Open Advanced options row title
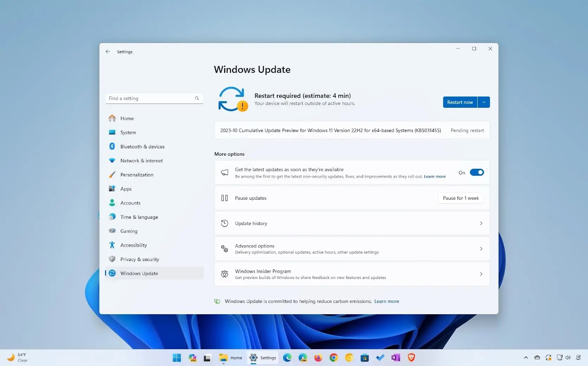Screen dimensions: 588x366 coord(255,246)
